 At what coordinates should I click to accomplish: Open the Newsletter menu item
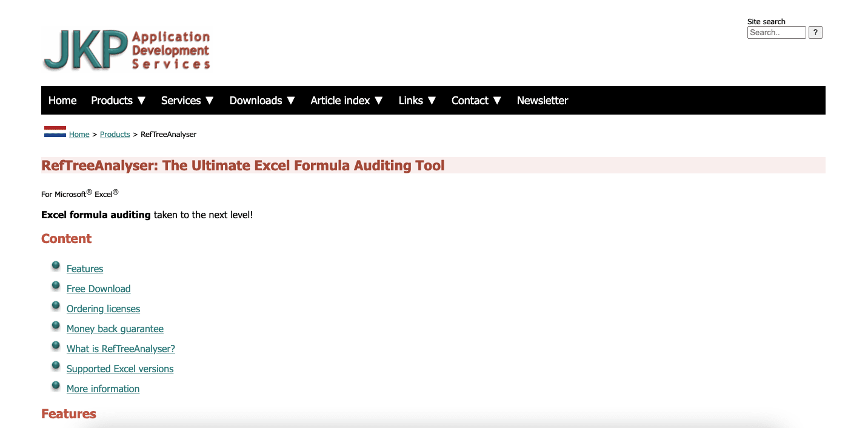coord(542,101)
